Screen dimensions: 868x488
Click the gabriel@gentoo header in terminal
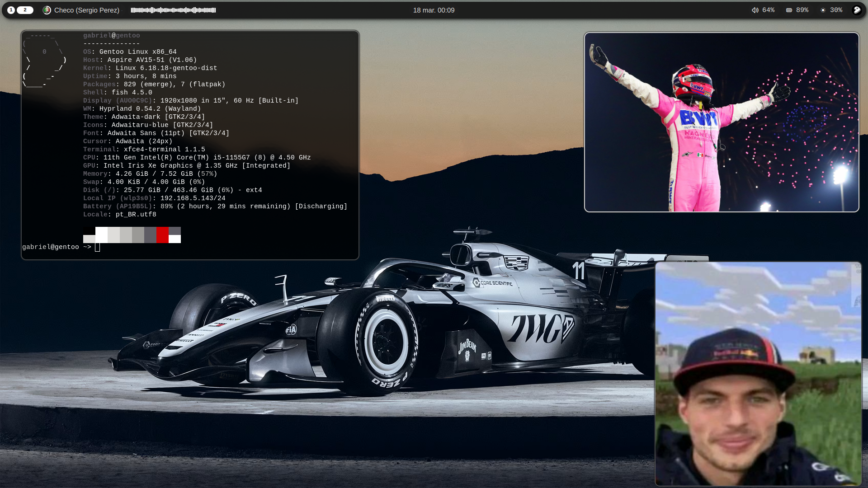tap(111, 35)
